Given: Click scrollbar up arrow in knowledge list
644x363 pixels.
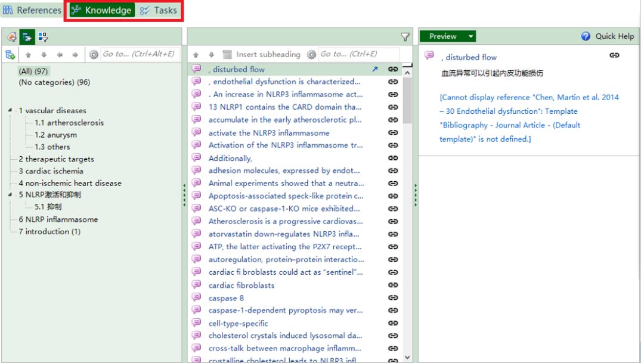Looking at the screenshot, I should (407, 73).
